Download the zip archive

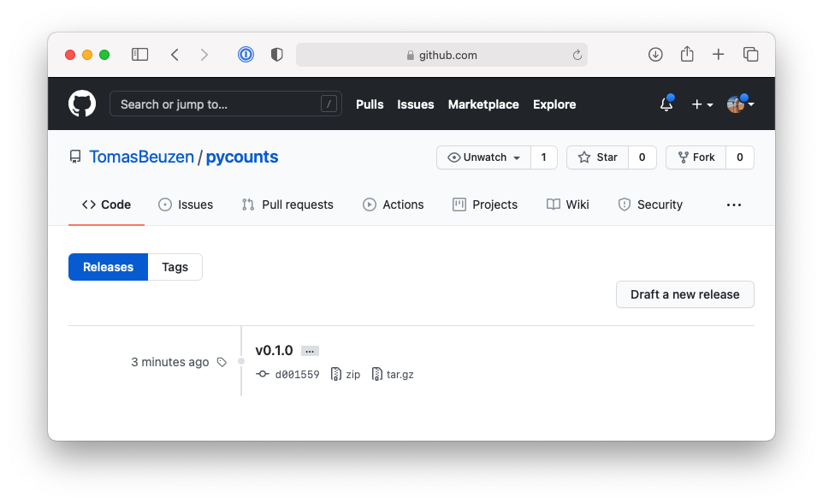point(346,374)
